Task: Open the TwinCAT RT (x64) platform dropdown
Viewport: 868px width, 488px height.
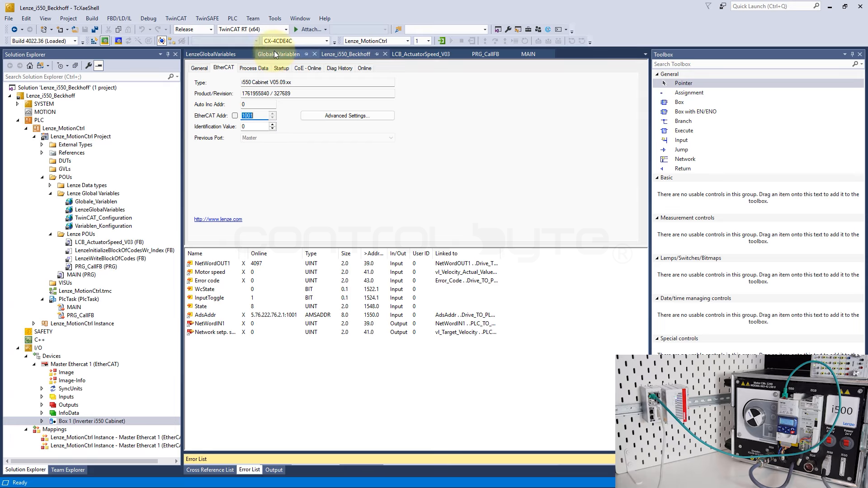Action: pyautogui.click(x=286, y=29)
